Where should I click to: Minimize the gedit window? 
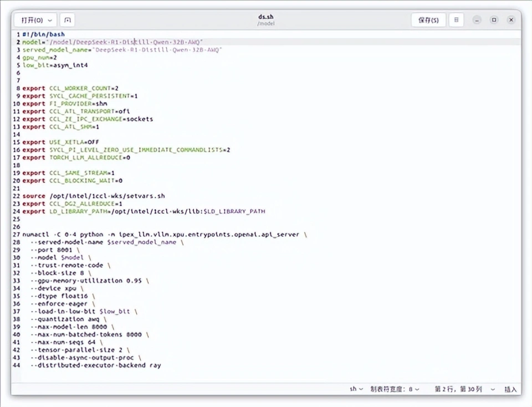coord(477,20)
